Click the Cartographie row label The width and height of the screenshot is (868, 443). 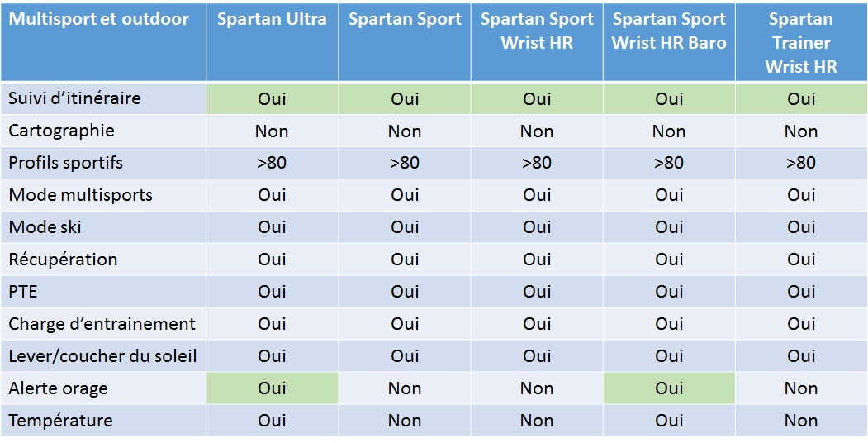coord(61,131)
